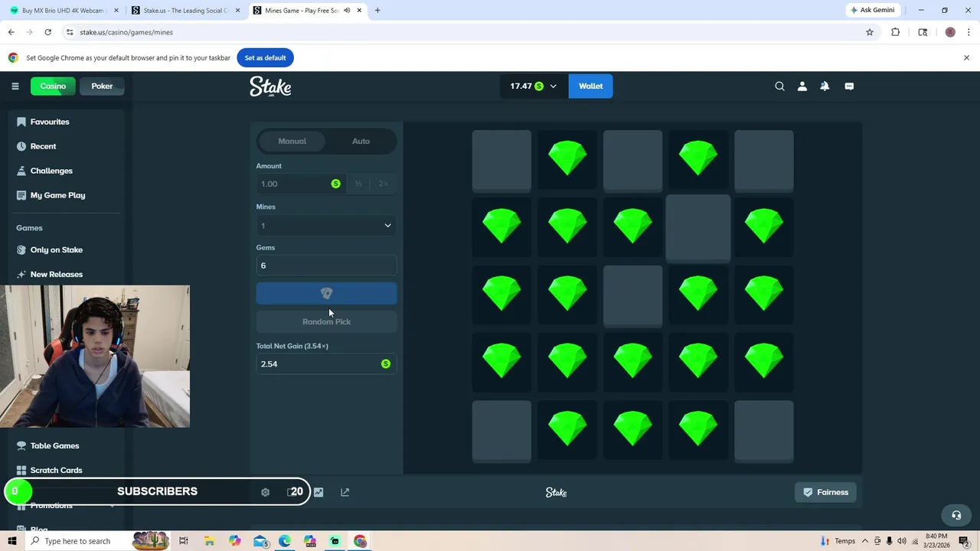Click Set as default Chrome button
Screen dimensions: 980x551
265,57
